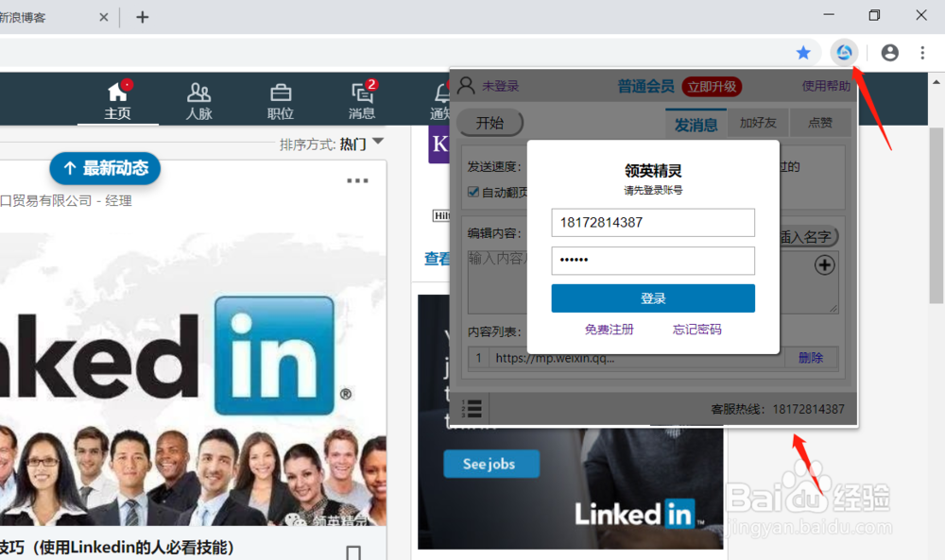945x560 pixels.
Task: Click the 删除 link in content list
Action: point(811,358)
